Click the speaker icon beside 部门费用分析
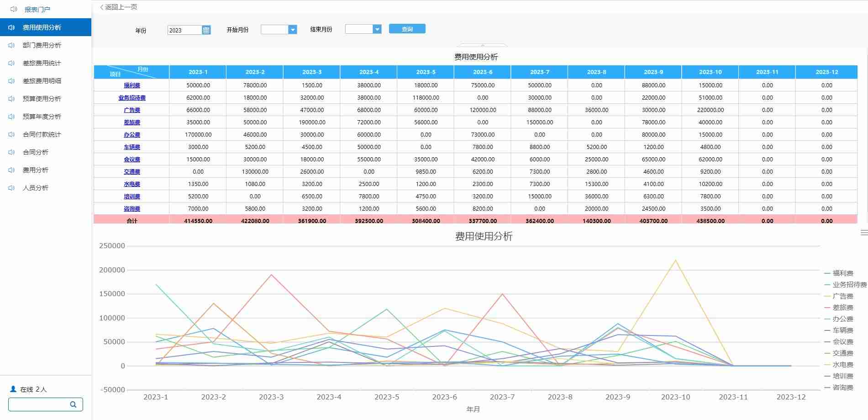The height and width of the screenshot is (420, 868). point(12,45)
